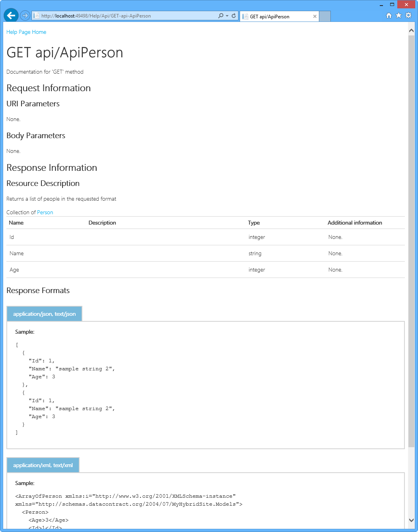Open Tools via the gear icon
Viewport: 418px width, 532px height.
[408, 15]
